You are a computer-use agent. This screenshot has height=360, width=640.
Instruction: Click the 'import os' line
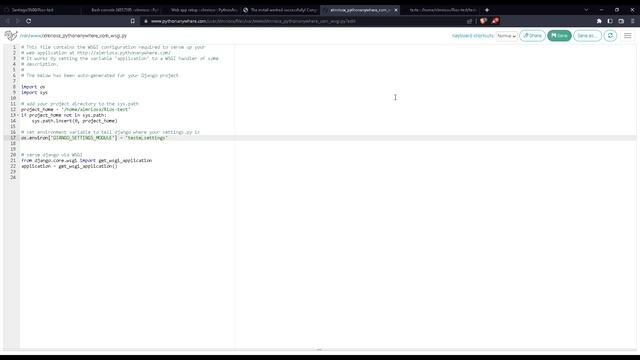click(33, 87)
